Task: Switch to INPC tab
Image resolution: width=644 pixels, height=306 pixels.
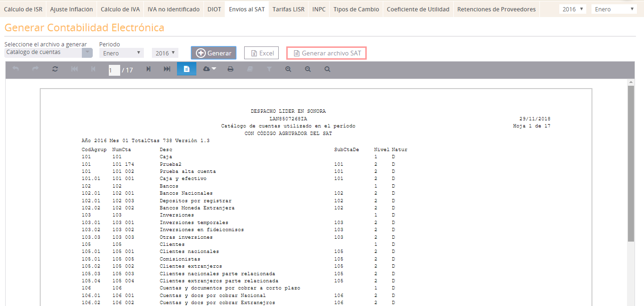Action: 319,9
